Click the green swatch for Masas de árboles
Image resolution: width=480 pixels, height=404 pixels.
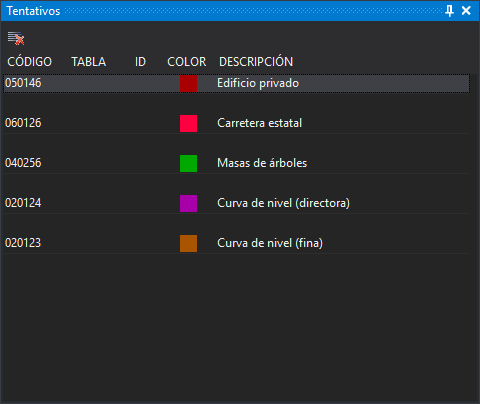pyautogui.click(x=188, y=163)
